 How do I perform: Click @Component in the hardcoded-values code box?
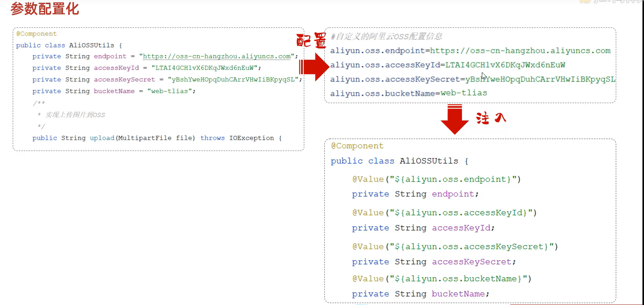[x=36, y=34]
